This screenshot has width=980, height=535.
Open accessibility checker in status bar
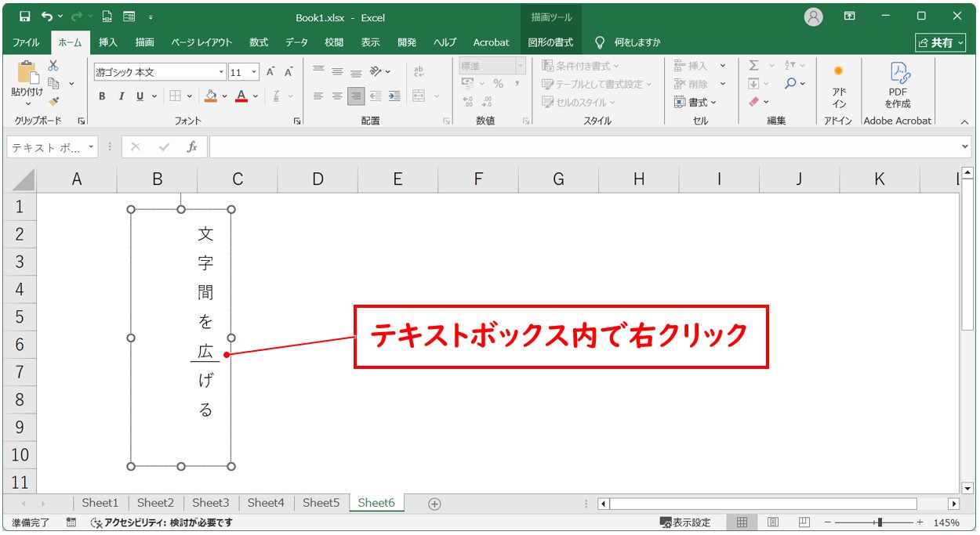(x=162, y=522)
